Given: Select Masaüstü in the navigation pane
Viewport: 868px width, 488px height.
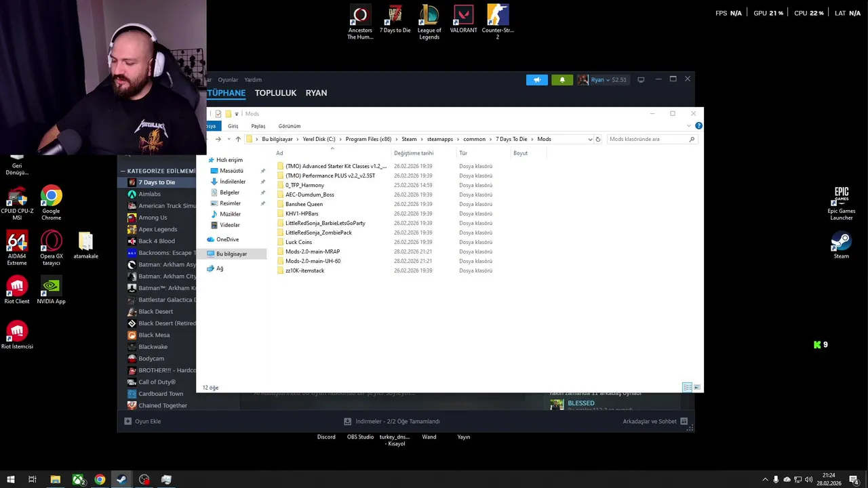Looking at the screenshot, I should point(231,171).
